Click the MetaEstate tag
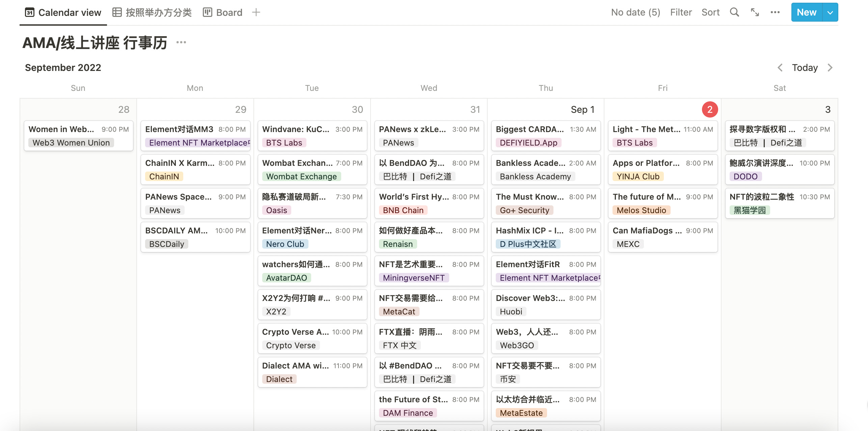This screenshot has height=431, width=868. [521, 413]
